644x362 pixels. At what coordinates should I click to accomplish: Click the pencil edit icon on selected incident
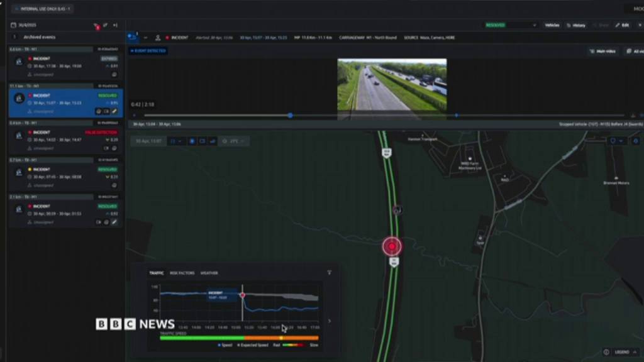click(114, 111)
